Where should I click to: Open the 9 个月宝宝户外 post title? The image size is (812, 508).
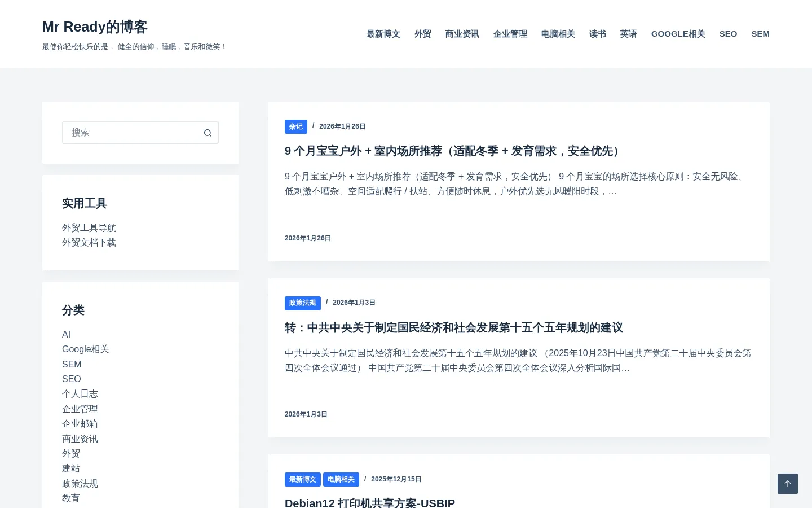[x=454, y=151]
